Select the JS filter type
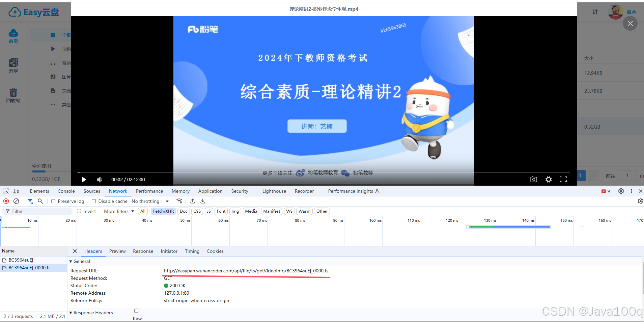The image size is (644, 322). pyautogui.click(x=209, y=211)
